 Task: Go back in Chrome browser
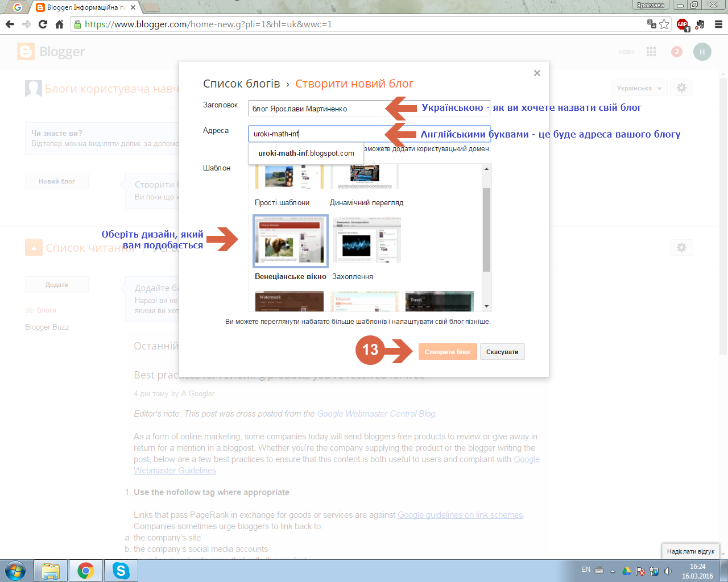[10, 24]
